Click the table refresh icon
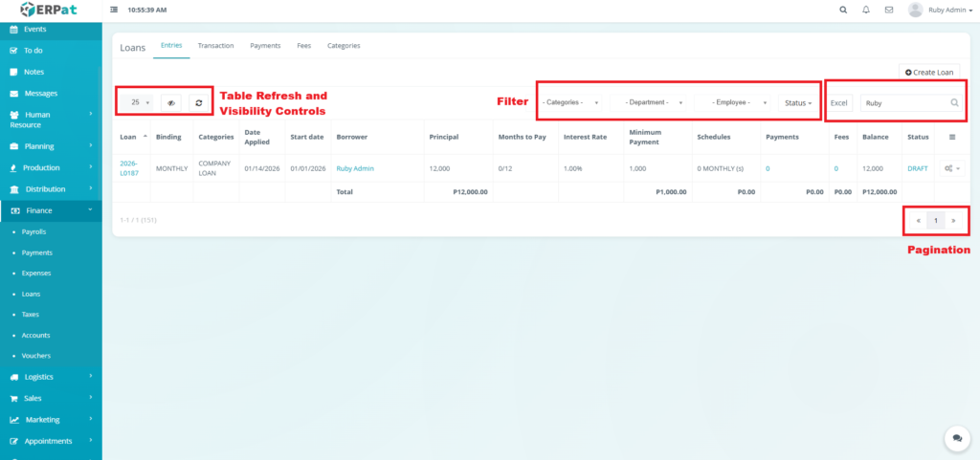980x460 pixels. (x=199, y=102)
